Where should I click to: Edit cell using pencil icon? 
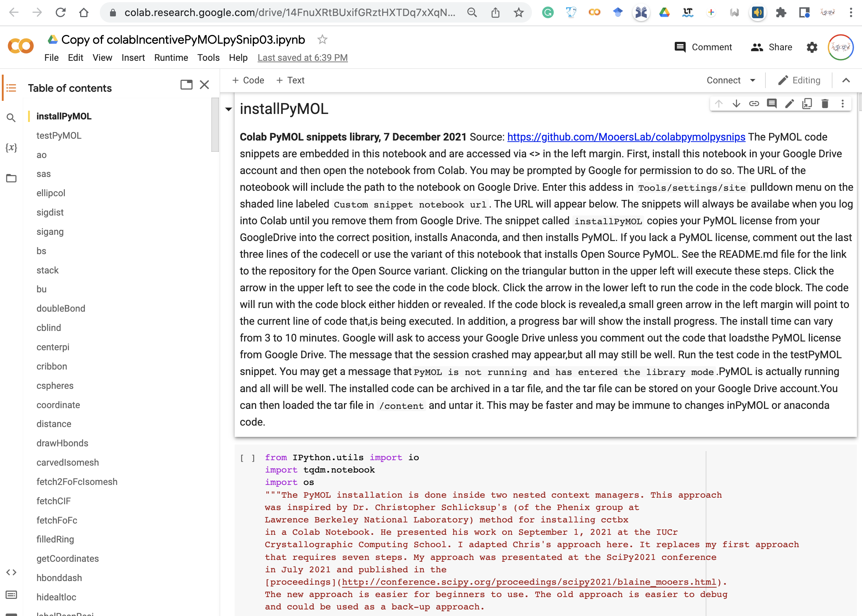789,103
